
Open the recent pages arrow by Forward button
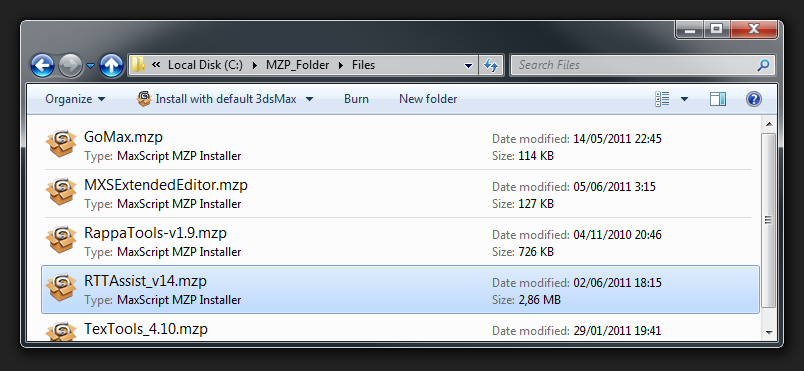point(90,66)
